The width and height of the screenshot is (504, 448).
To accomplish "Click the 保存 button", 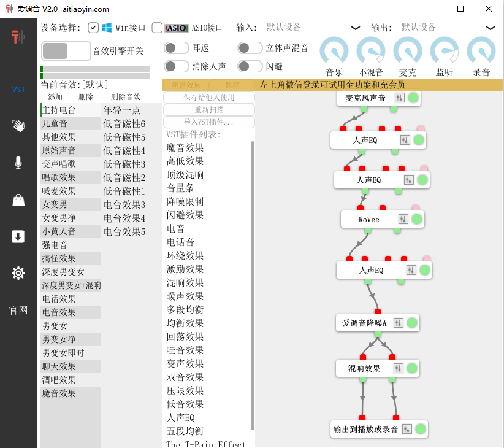I will point(232,85).
